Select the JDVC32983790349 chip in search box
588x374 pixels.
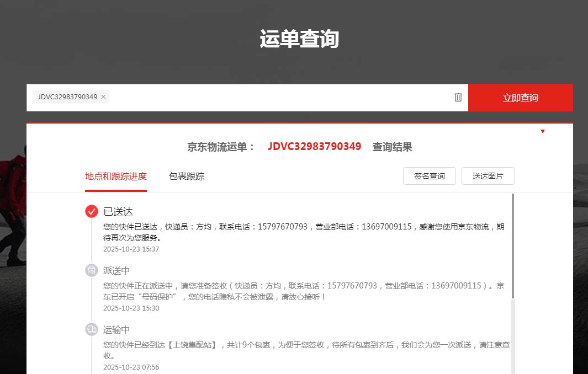[x=67, y=97]
